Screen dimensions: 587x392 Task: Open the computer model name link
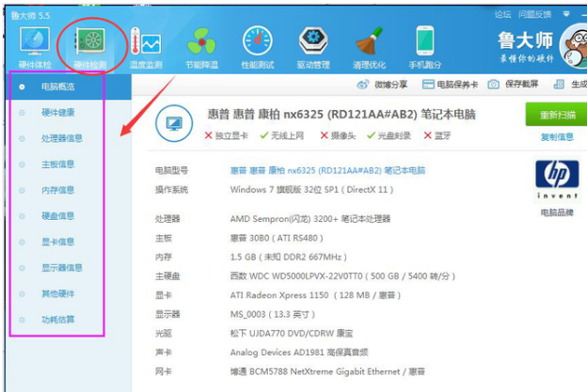coord(327,171)
